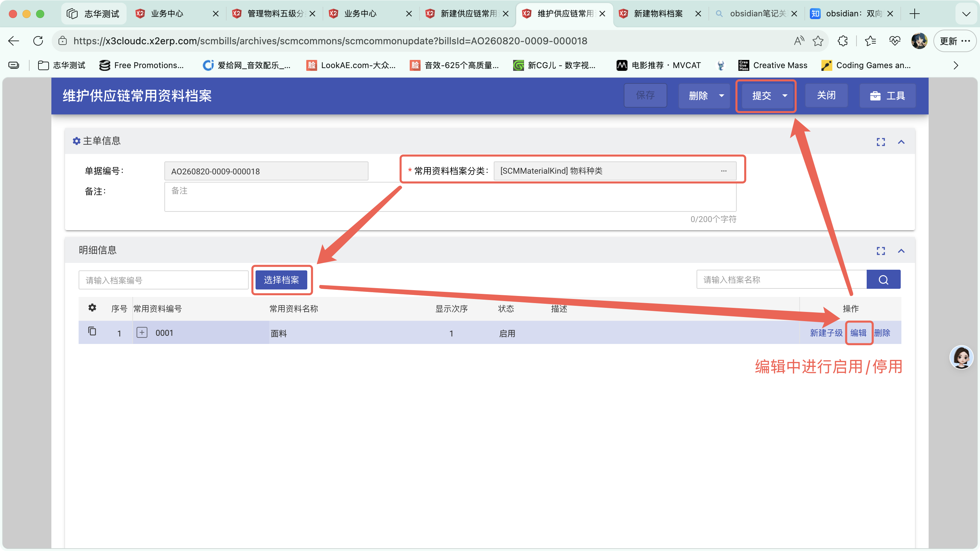Open a new browser tab with plus

914,14
